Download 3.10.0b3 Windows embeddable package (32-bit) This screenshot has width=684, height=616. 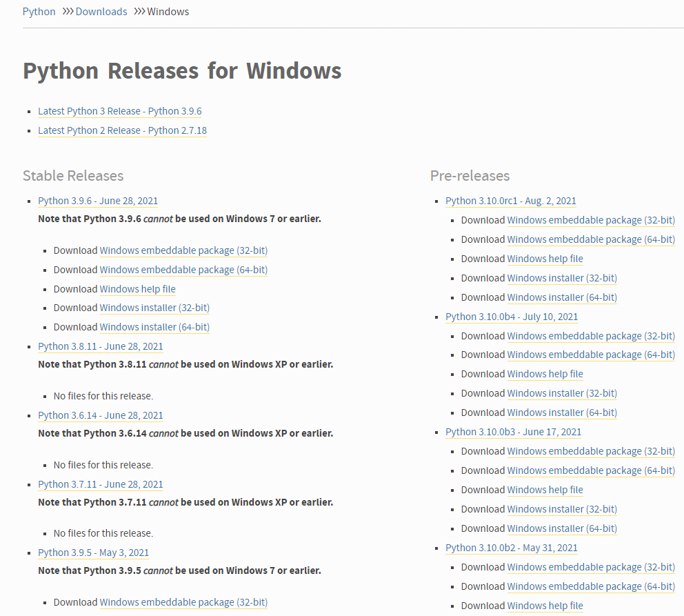591,451
